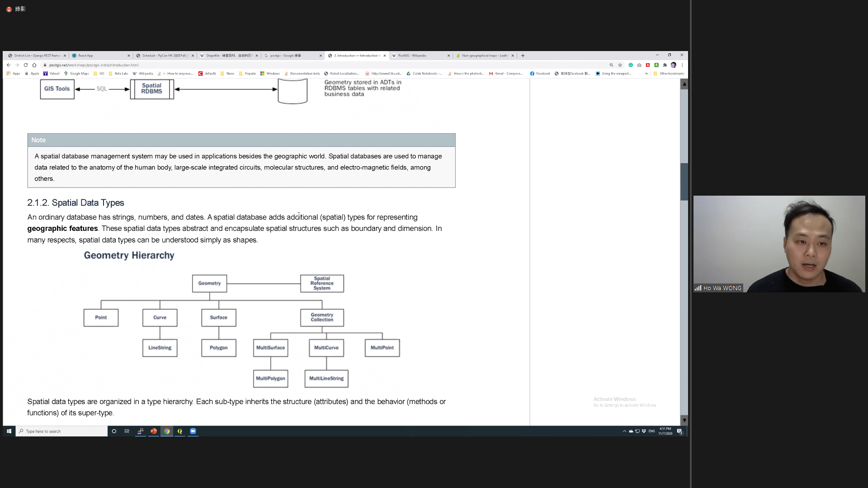868x488 pixels.
Task: Click the camera screenshot extension icon
Action: tap(639, 65)
